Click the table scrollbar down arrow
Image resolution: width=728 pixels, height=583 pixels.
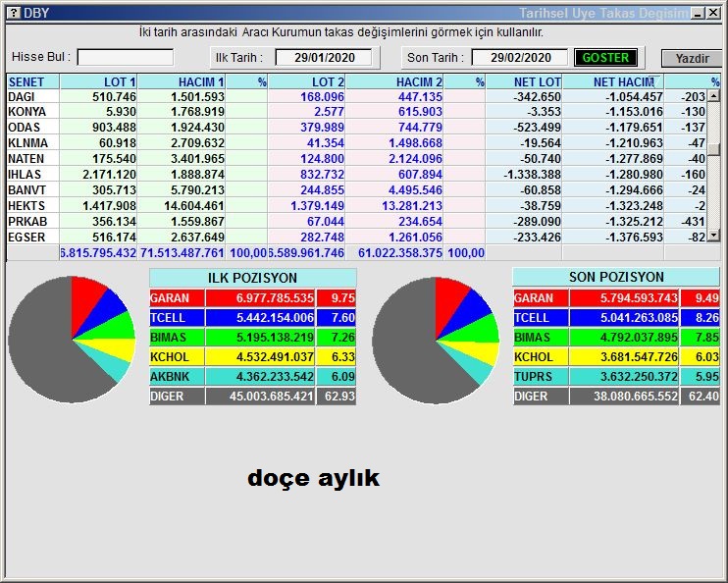[x=713, y=236]
